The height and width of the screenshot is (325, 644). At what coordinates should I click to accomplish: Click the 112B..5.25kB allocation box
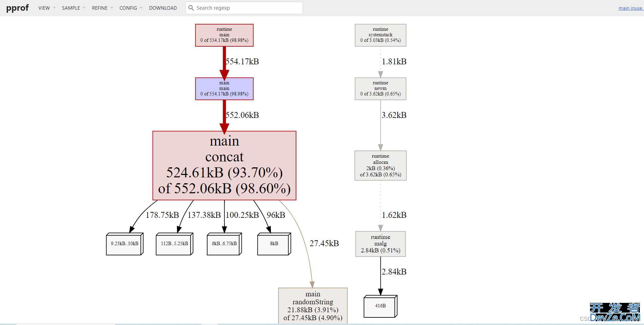[175, 244]
